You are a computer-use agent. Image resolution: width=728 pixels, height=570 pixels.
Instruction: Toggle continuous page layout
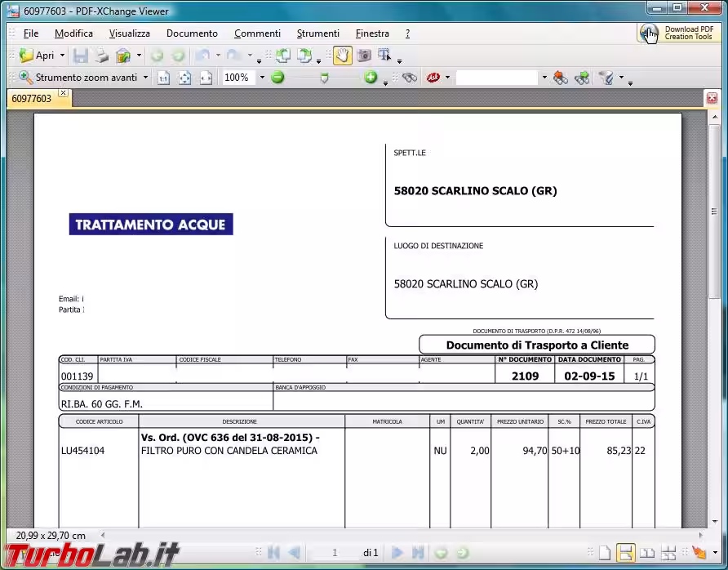(625, 553)
